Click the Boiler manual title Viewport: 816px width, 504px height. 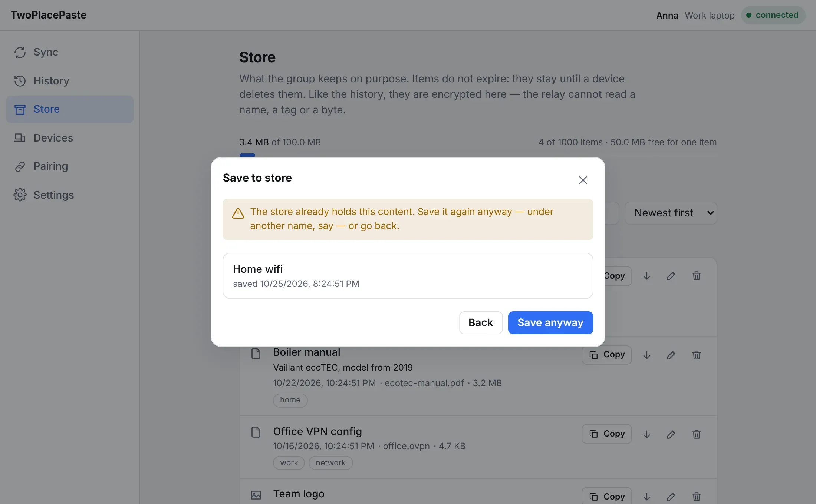pyautogui.click(x=306, y=352)
